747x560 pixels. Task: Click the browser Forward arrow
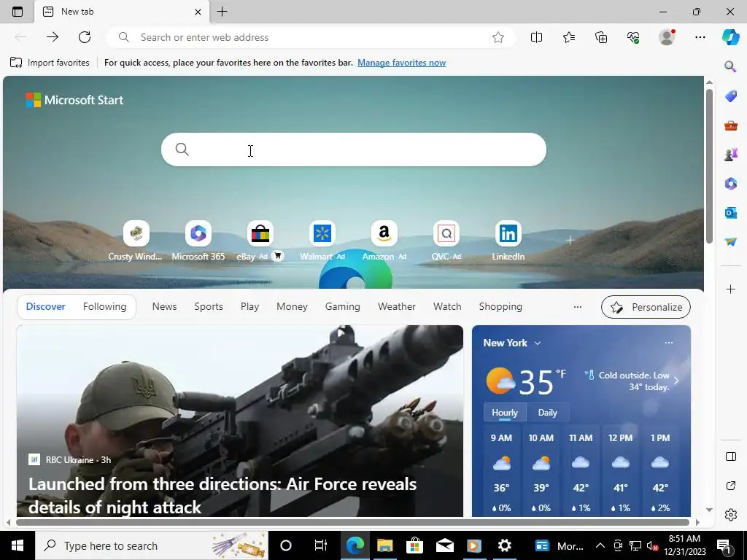coord(53,37)
